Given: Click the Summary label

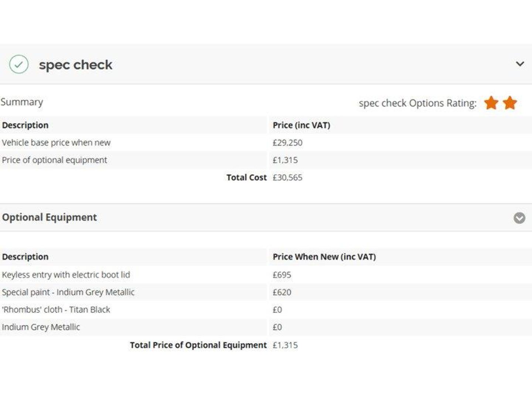Looking at the screenshot, I should click(x=22, y=102).
